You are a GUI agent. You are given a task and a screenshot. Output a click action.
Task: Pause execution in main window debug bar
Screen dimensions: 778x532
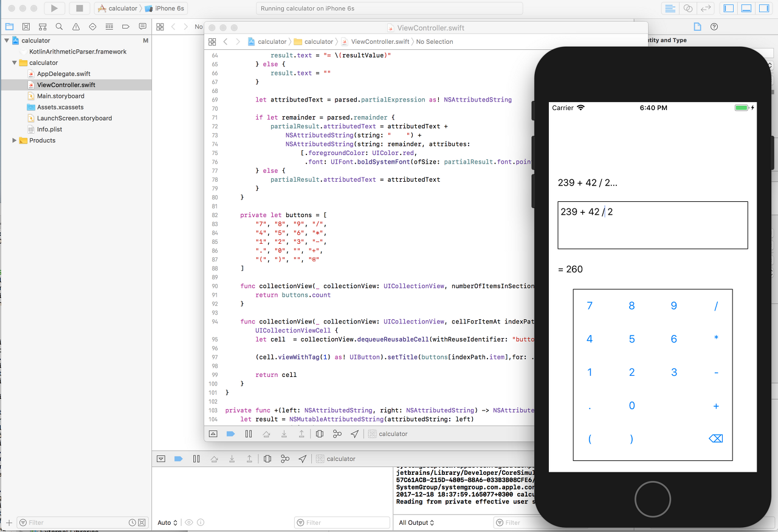pyautogui.click(x=196, y=459)
